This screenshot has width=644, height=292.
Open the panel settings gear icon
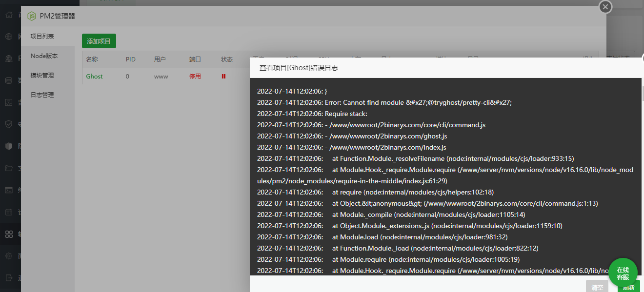click(9, 256)
